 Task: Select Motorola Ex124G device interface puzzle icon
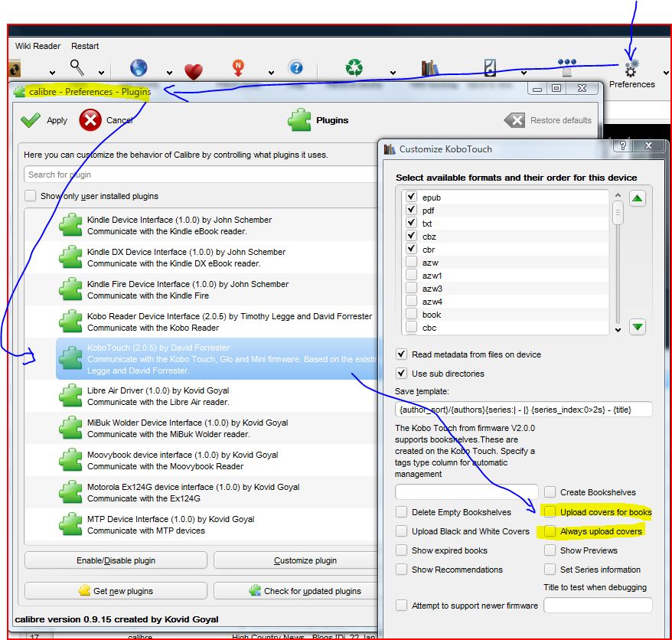70,491
